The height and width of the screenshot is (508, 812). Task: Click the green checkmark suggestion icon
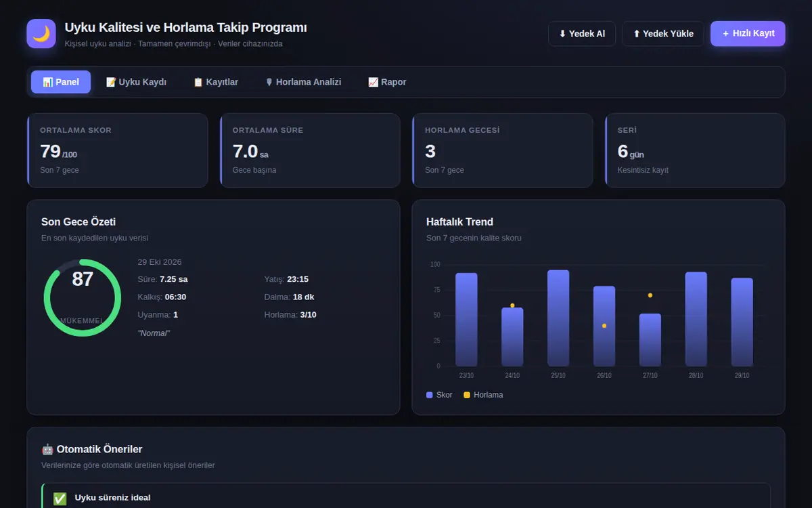[x=60, y=499]
